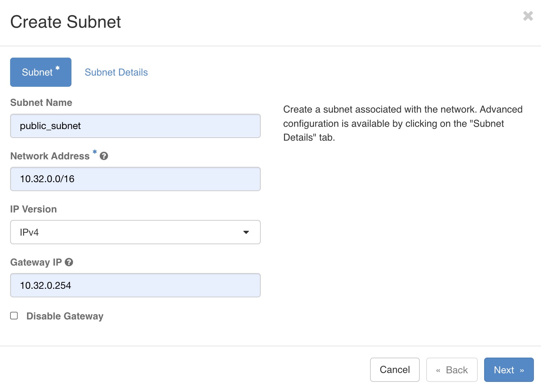This screenshot has width=541, height=392.
Task: Go to the next step with Next
Action: 509,370
